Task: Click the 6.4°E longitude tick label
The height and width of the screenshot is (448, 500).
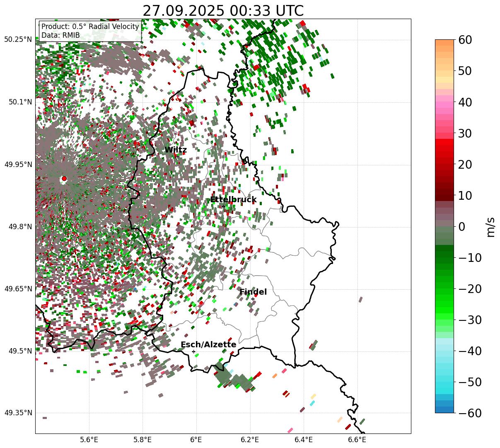Action: tap(304, 440)
